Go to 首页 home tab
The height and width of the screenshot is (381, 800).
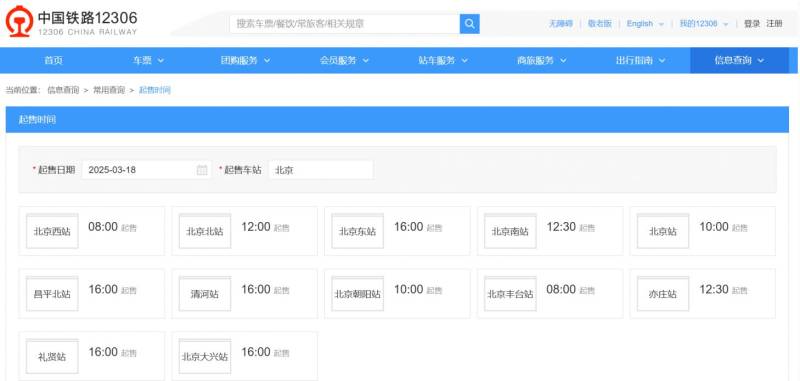[x=53, y=60]
